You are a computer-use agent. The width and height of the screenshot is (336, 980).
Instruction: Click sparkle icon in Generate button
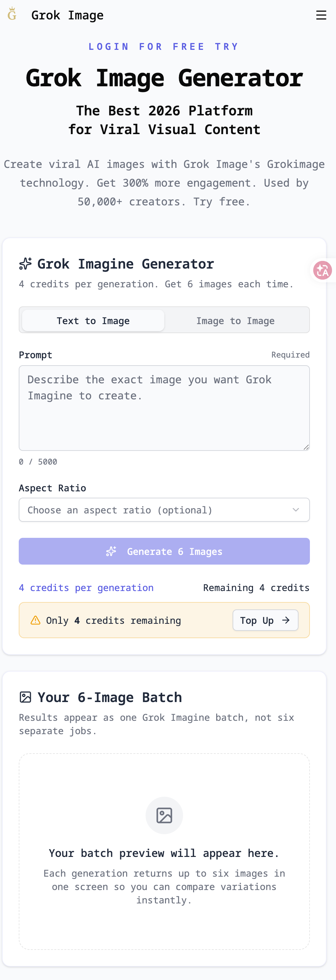(x=111, y=551)
